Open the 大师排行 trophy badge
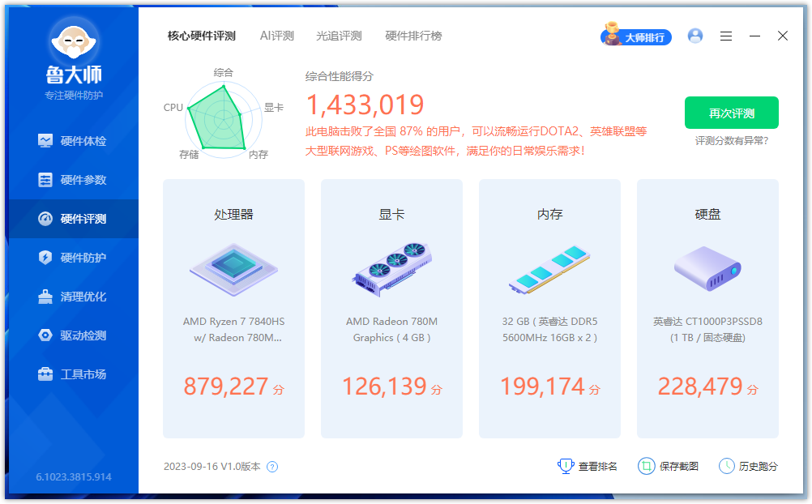The height and width of the screenshot is (504, 812). [x=636, y=36]
